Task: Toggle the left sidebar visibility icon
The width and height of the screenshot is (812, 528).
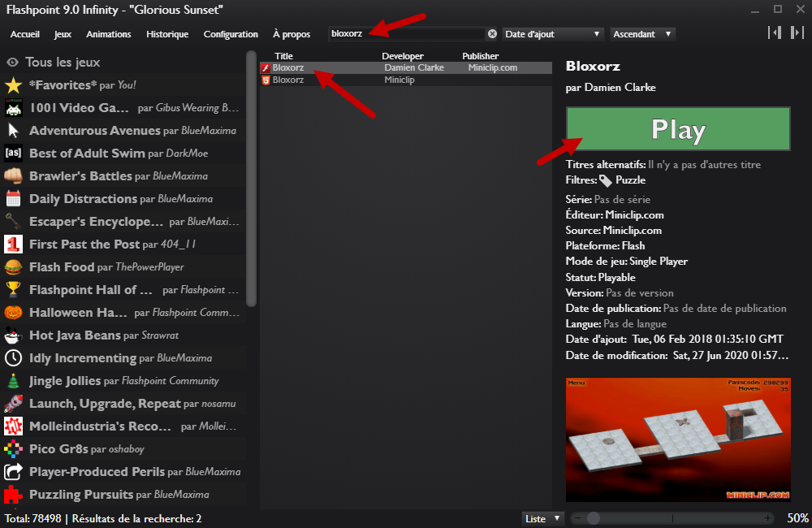Action: 775,33
